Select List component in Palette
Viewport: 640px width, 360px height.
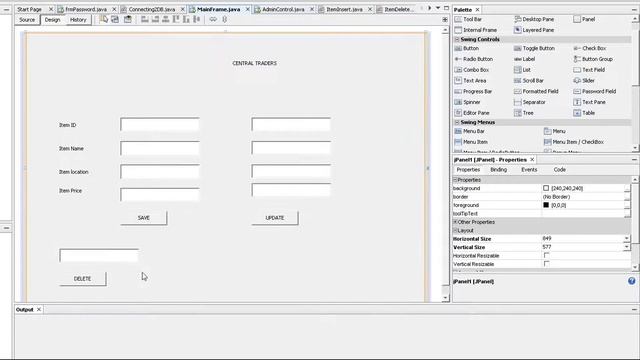click(522, 70)
